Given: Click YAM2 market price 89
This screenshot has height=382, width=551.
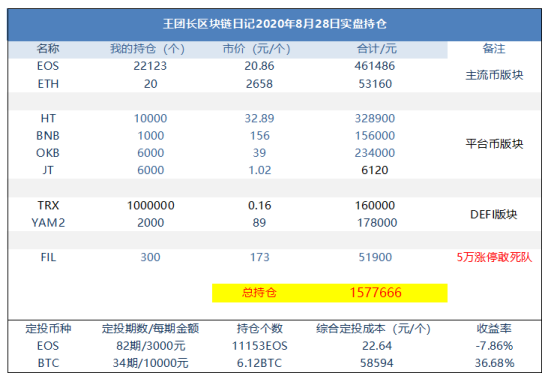Looking at the screenshot, I should 259,222.
